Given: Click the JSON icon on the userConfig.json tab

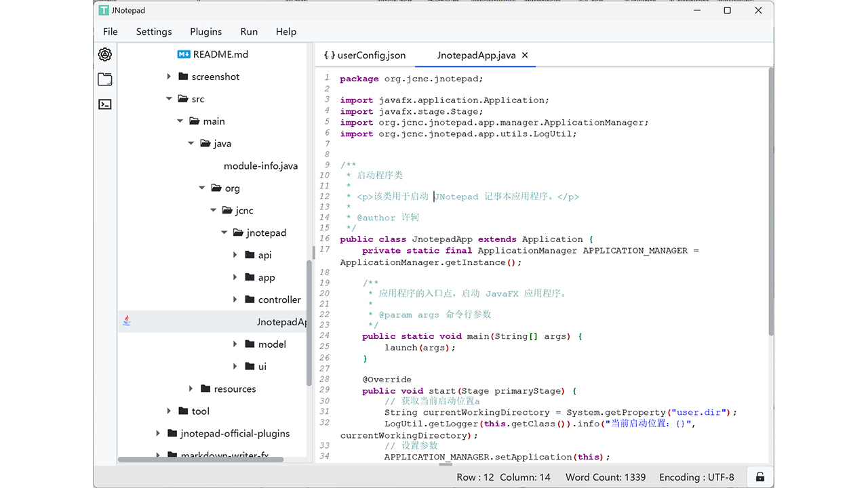Looking at the screenshot, I should pyautogui.click(x=328, y=56).
